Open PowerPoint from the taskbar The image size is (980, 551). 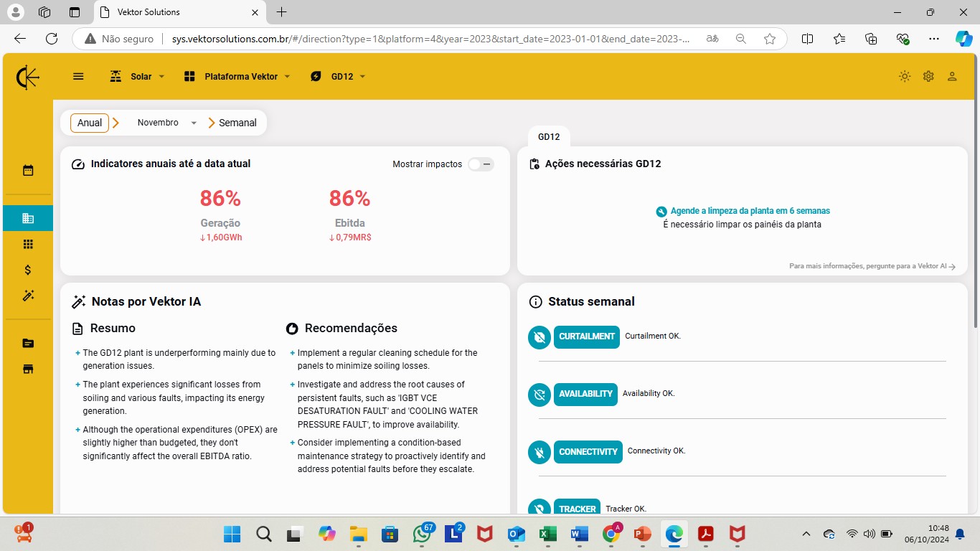pyautogui.click(x=642, y=534)
